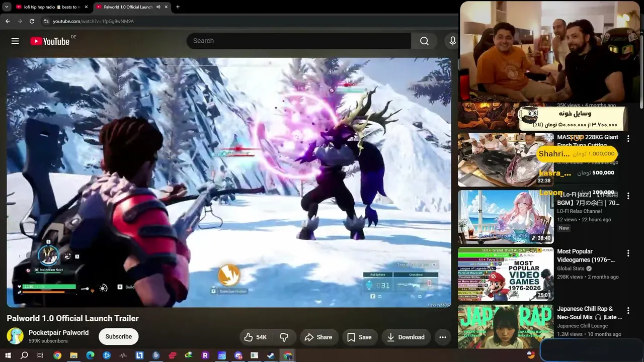Click the YouTube search box

tap(299, 41)
